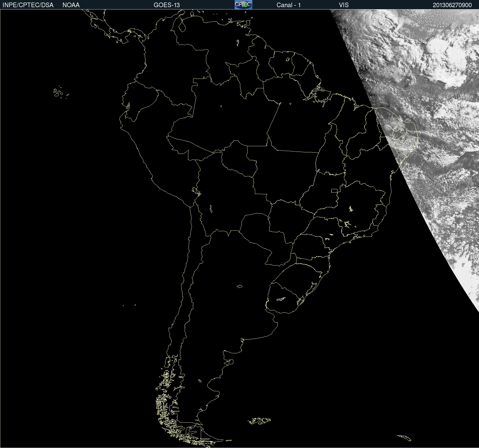The image size is (479, 448).
Task: Click Lake Titicaca on the Peru-Bolivia border
Action: tap(196, 191)
